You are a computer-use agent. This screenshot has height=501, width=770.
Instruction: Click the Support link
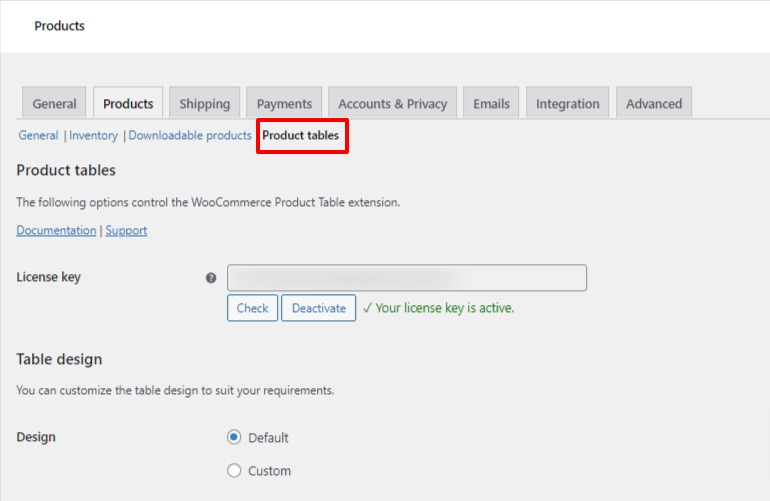tap(126, 230)
